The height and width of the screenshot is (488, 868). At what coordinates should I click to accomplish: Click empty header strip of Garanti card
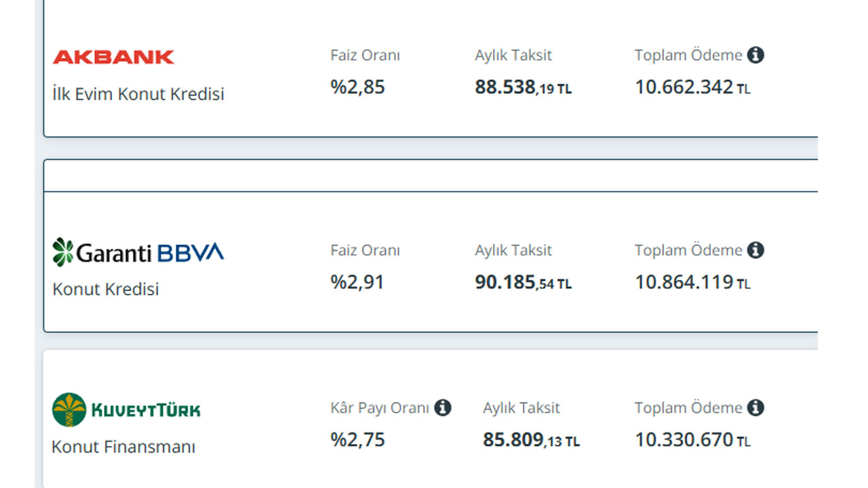(x=431, y=176)
